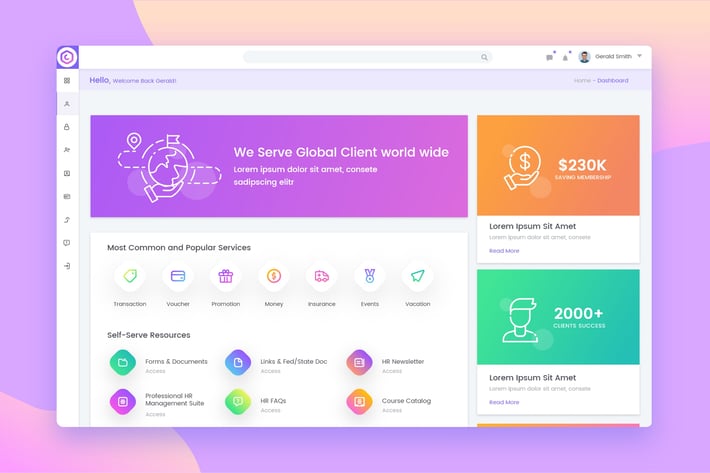This screenshot has height=473, width=710.
Task: Click the green Forms & Documents icon
Action: pyautogui.click(x=123, y=363)
